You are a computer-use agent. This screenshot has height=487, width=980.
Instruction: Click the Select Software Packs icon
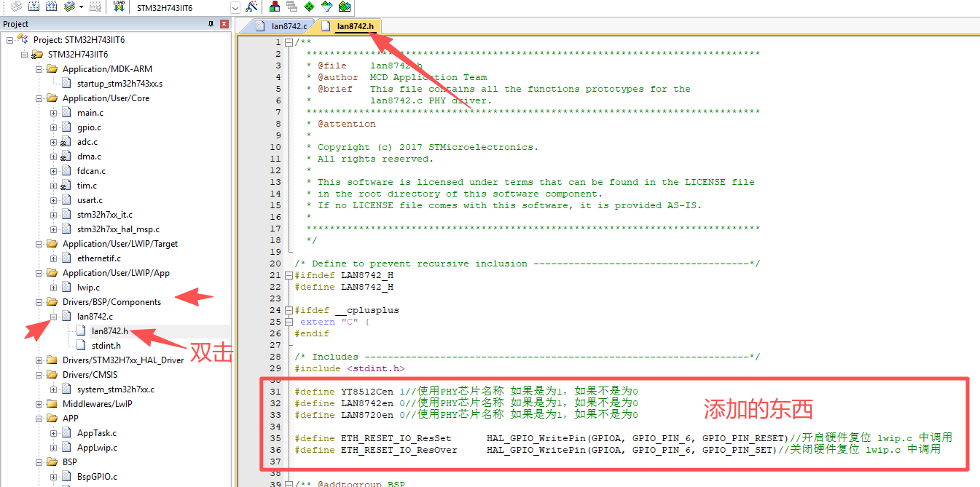tap(326, 7)
